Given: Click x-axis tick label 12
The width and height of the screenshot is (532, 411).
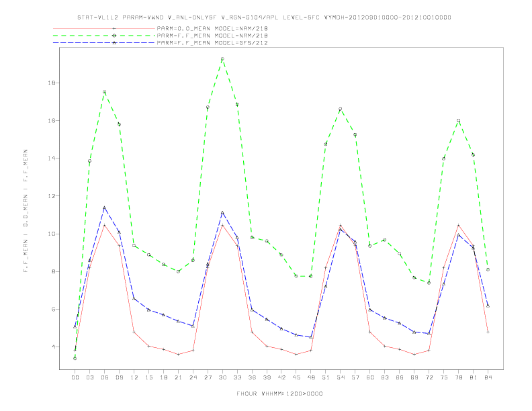Looking at the screenshot, I should tap(134, 377).
